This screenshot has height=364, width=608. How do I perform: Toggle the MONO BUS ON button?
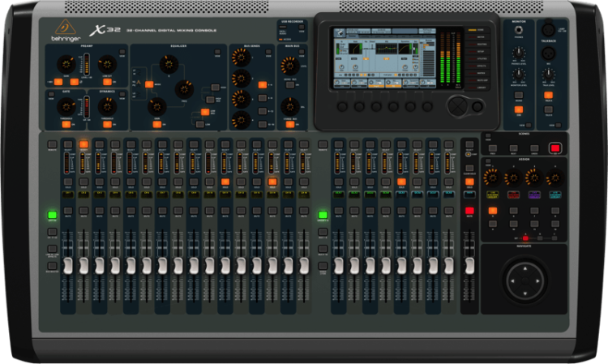pyautogui.click(x=289, y=84)
